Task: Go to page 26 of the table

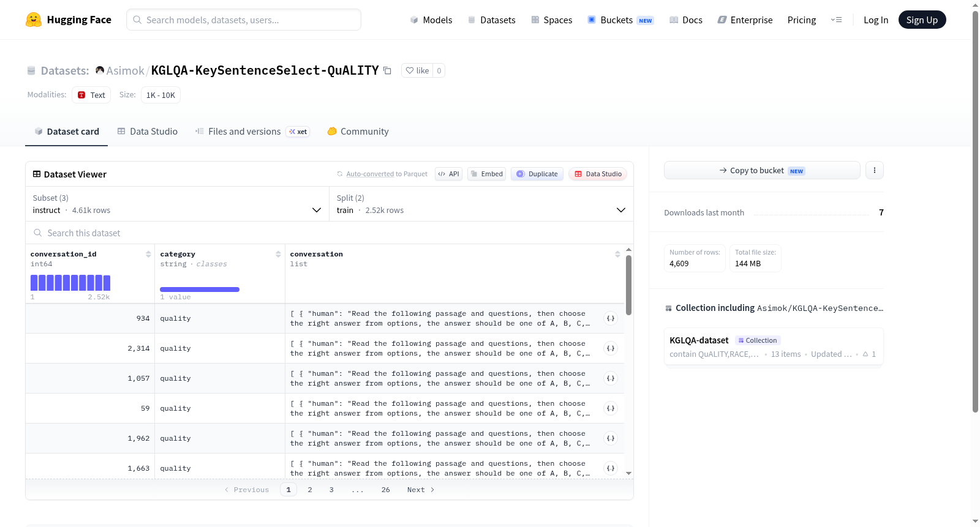Action: click(385, 490)
